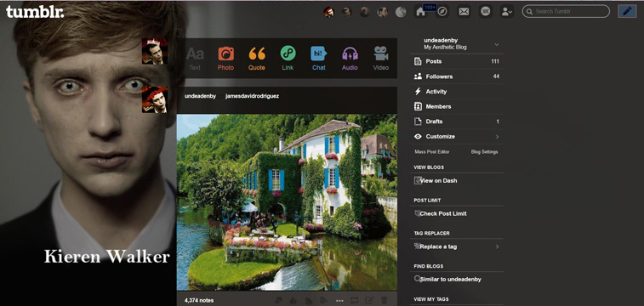The height and width of the screenshot is (306, 644).
Task: Click the reblog icon under the post
Action: click(355, 300)
